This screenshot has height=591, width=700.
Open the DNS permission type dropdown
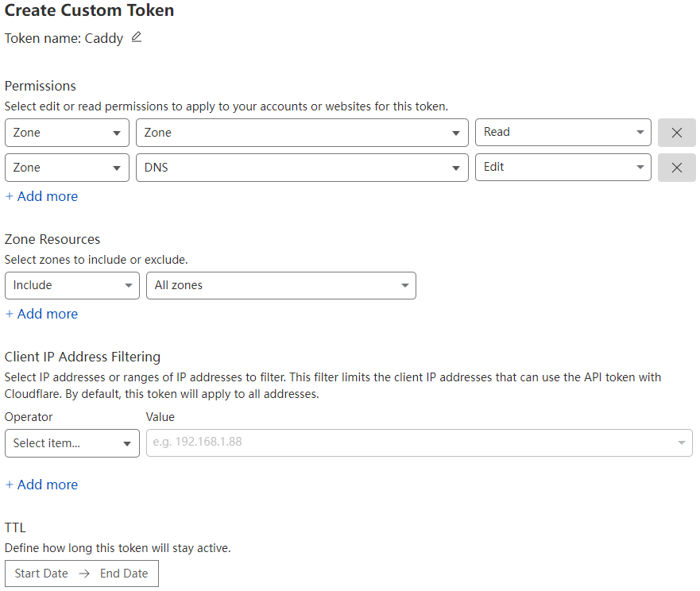302,167
